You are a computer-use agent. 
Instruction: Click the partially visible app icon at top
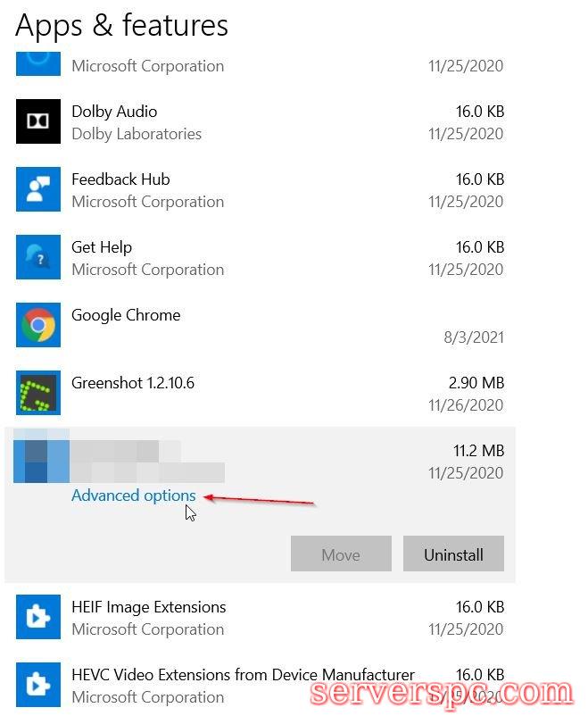38,61
